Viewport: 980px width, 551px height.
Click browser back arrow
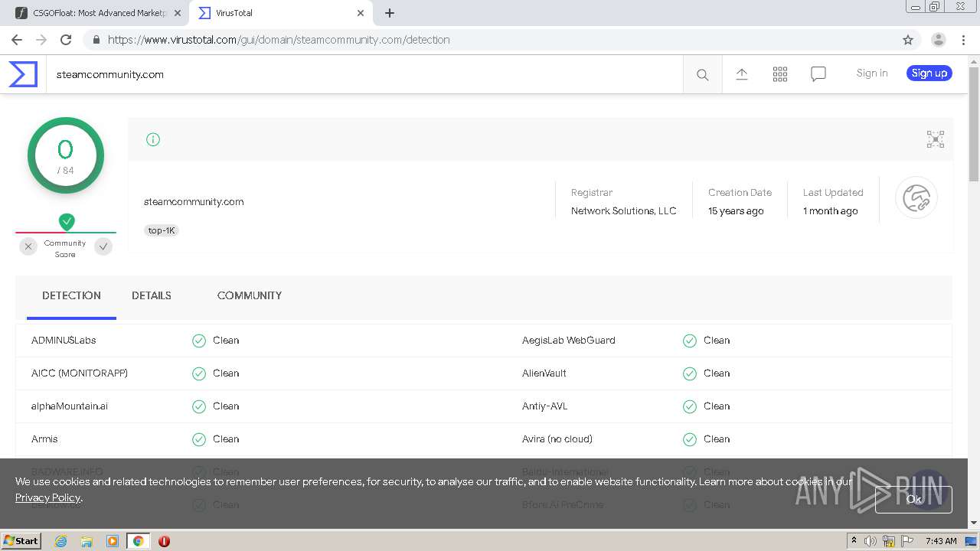(16, 40)
